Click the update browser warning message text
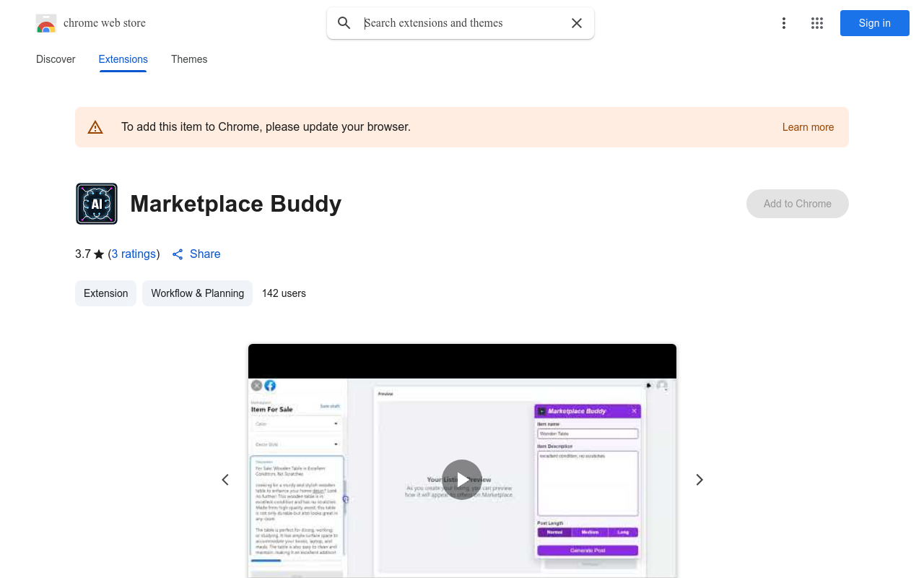 click(x=266, y=127)
